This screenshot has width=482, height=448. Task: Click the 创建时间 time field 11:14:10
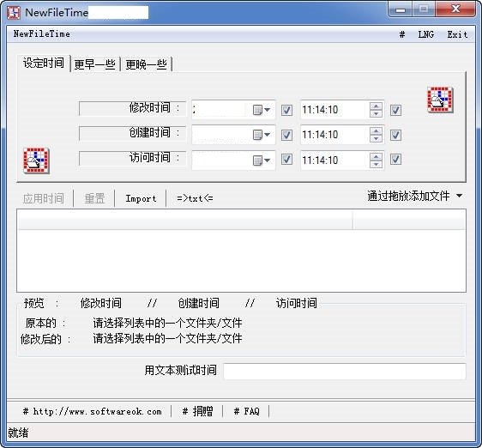click(335, 135)
